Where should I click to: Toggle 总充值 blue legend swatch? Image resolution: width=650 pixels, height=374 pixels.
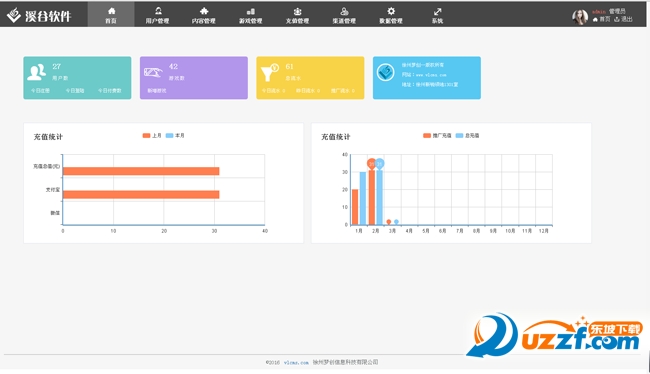coord(459,136)
